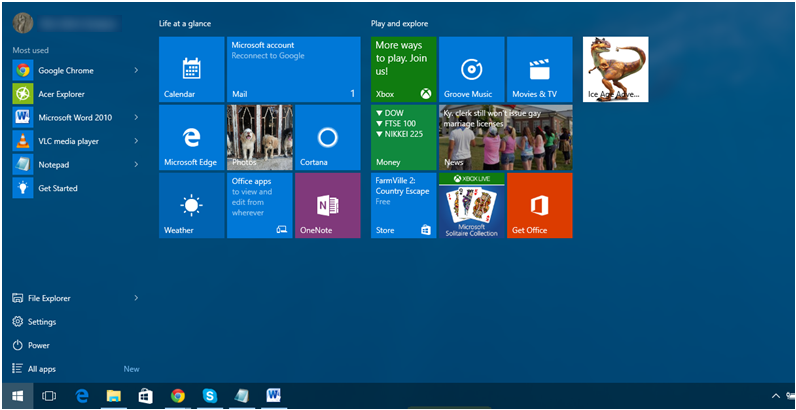Open the Mail tile
The image size is (796, 410).
pyautogui.click(x=293, y=69)
